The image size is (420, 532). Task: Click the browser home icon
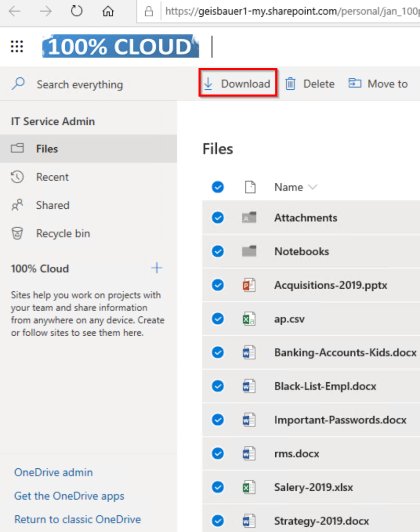click(x=108, y=11)
